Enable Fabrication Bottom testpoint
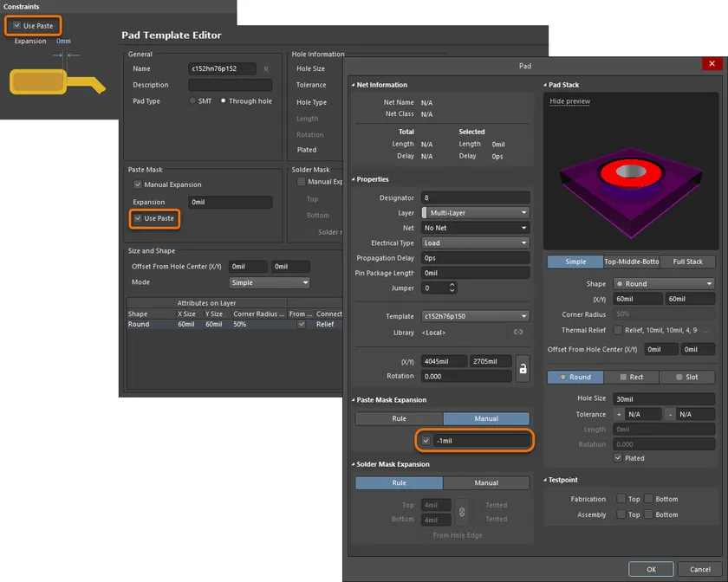The height and width of the screenshot is (582, 728). point(648,499)
